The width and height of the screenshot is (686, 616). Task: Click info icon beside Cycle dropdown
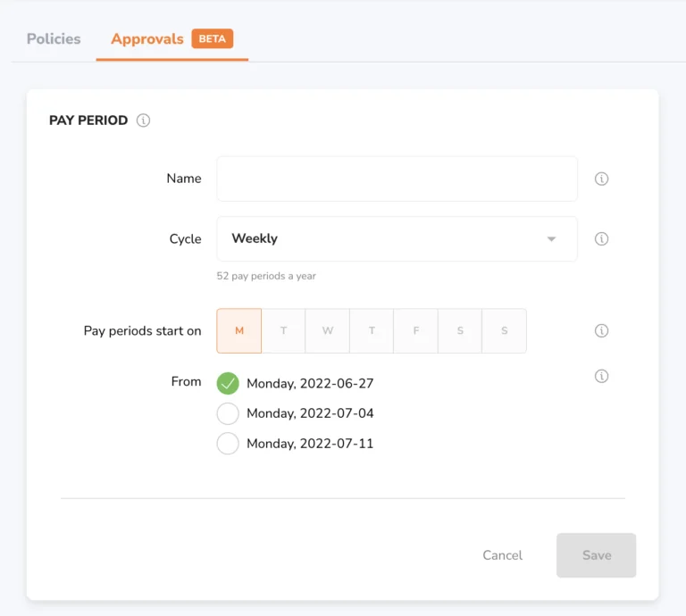coord(601,238)
